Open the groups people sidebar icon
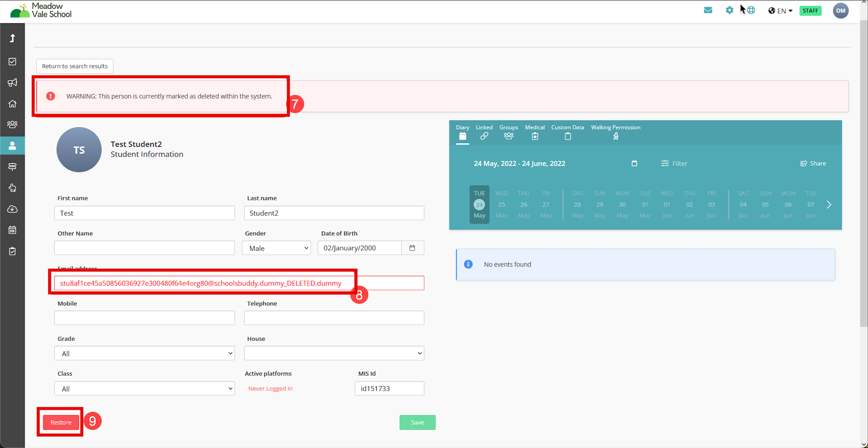 coord(12,124)
